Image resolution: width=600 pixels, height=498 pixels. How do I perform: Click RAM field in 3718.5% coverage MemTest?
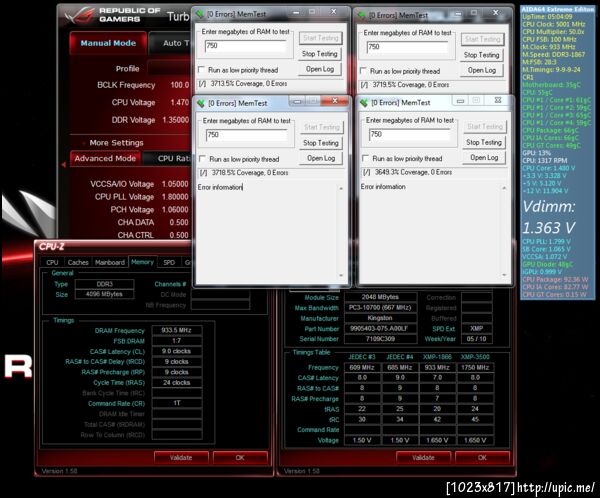pos(246,135)
